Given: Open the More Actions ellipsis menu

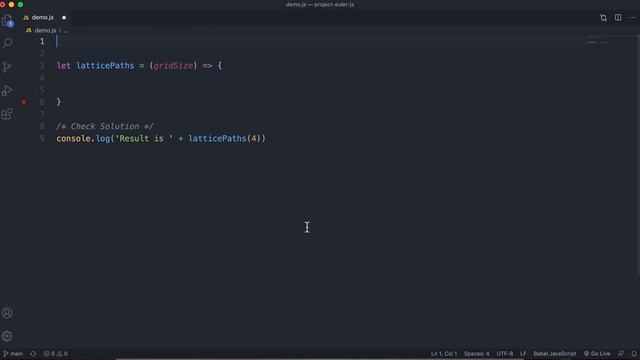Looking at the screenshot, I should click(632, 18).
